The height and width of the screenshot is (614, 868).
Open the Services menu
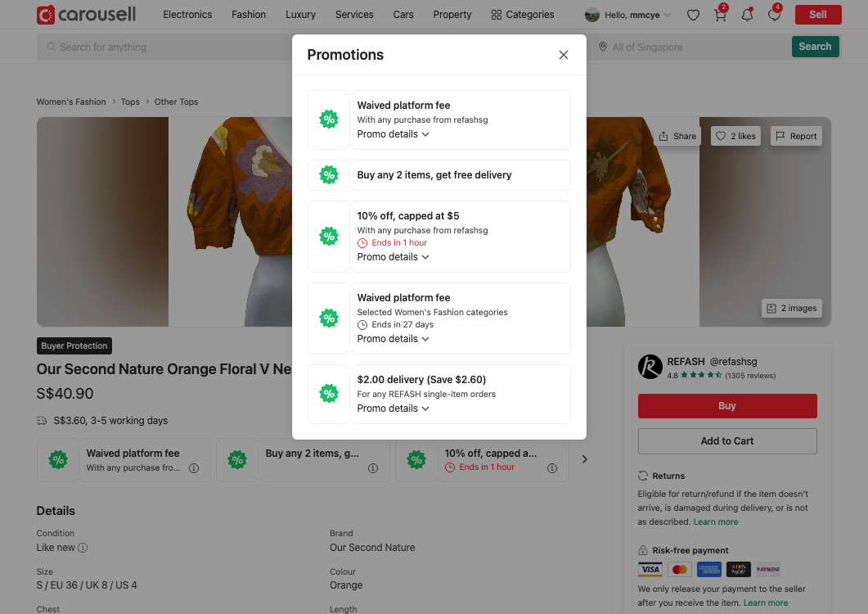[x=354, y=15]
